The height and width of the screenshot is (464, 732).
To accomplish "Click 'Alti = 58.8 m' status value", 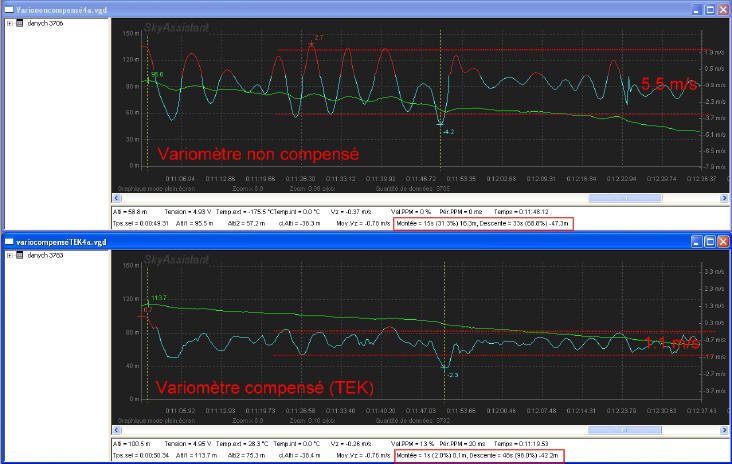I will [x=130, y=212].
